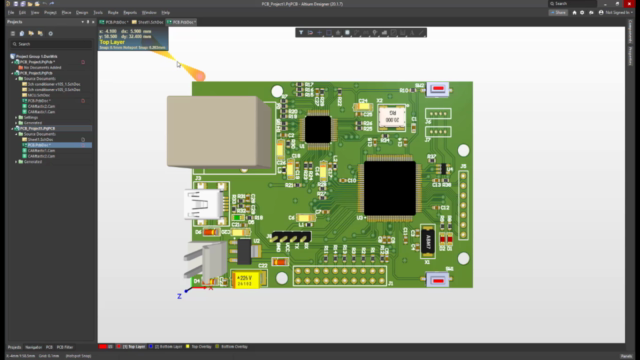The width and height of the screenshot is (640, 360).
Task: Open the Place menu
Action: click(x=66, y=13)
